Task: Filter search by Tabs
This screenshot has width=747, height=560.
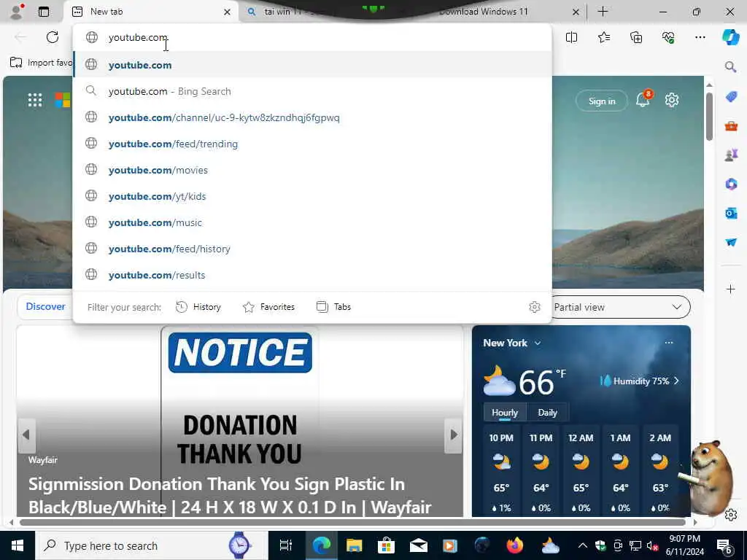Action: 333,307
